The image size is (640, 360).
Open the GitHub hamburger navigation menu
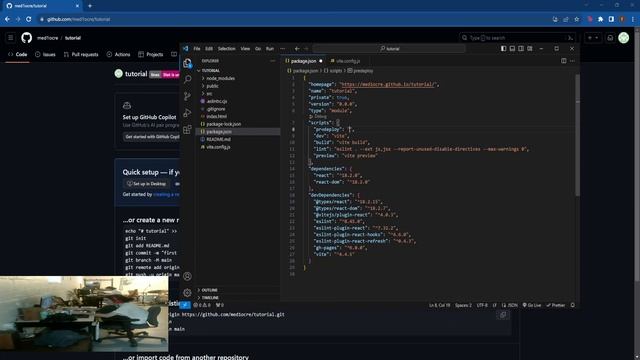11,38
